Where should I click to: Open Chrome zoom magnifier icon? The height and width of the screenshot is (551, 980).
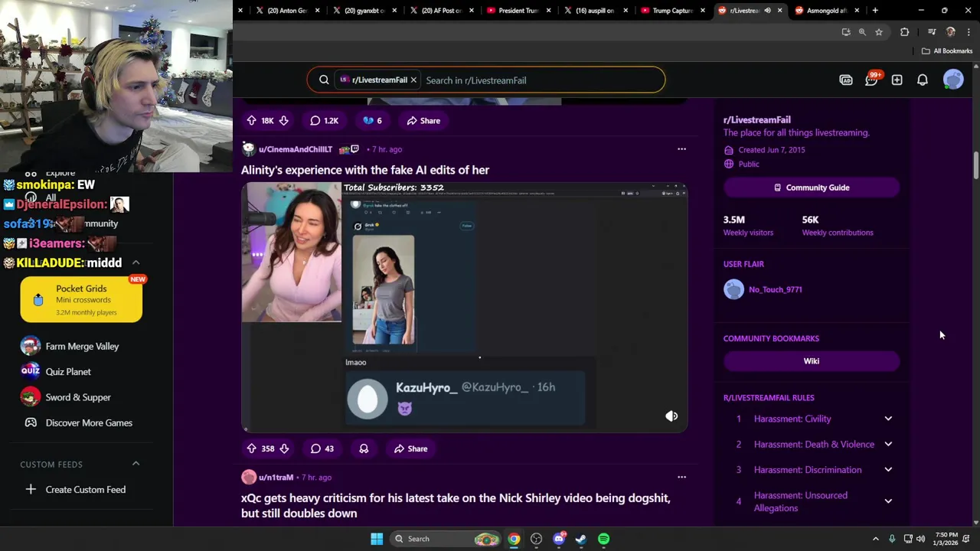[862, 32]
